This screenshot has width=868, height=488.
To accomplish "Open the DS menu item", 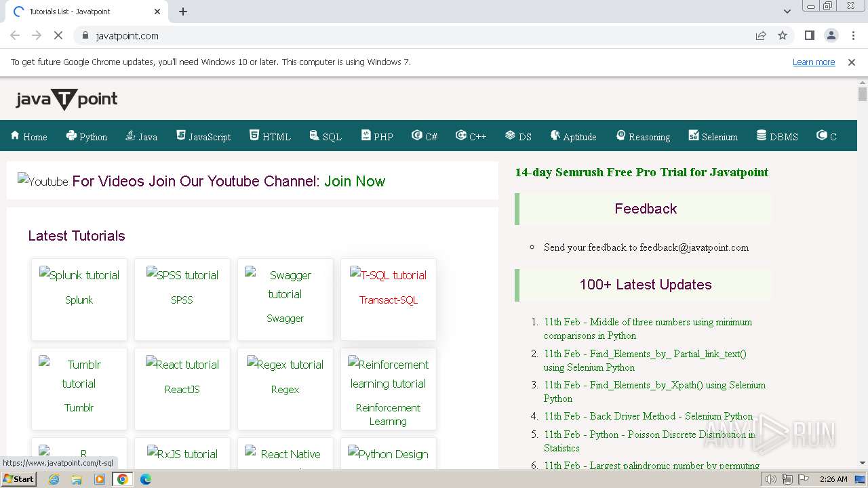I will (519, 136).
